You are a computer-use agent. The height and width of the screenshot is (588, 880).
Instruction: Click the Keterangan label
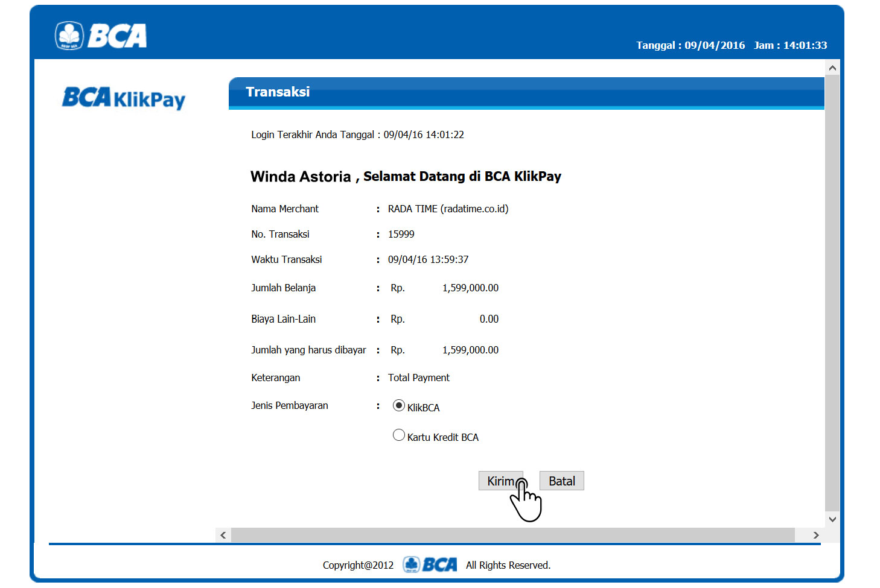pos(276,378)
